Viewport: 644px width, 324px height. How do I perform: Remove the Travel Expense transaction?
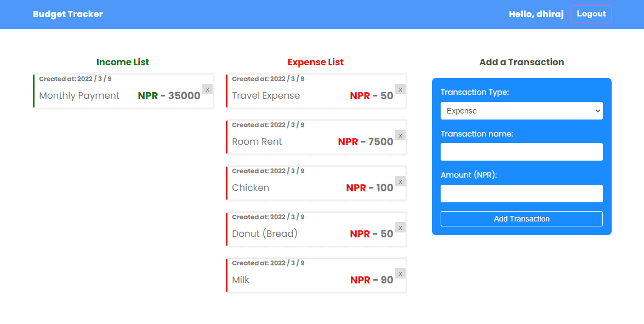point(400,89)
